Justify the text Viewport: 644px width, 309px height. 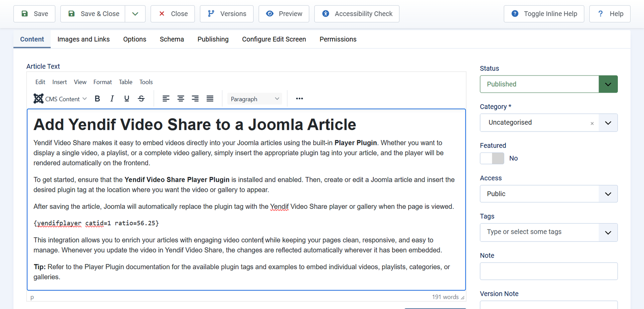click(x=210, y=99)
